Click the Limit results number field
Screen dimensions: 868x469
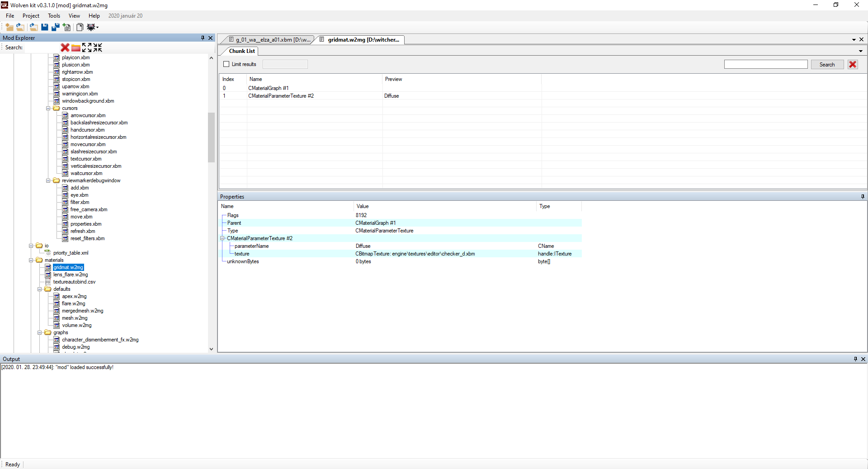coord(285,64)
